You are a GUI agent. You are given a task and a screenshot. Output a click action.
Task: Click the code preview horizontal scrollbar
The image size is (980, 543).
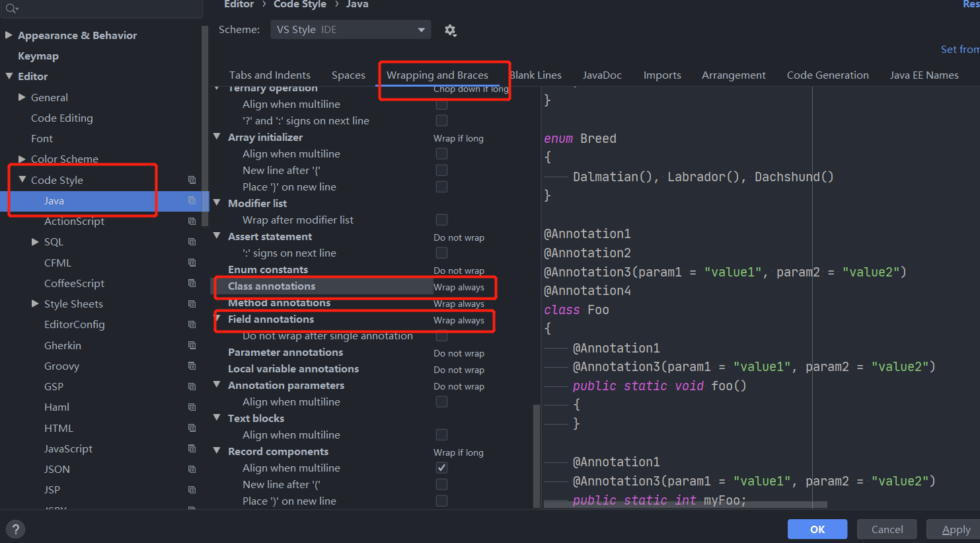685,505
